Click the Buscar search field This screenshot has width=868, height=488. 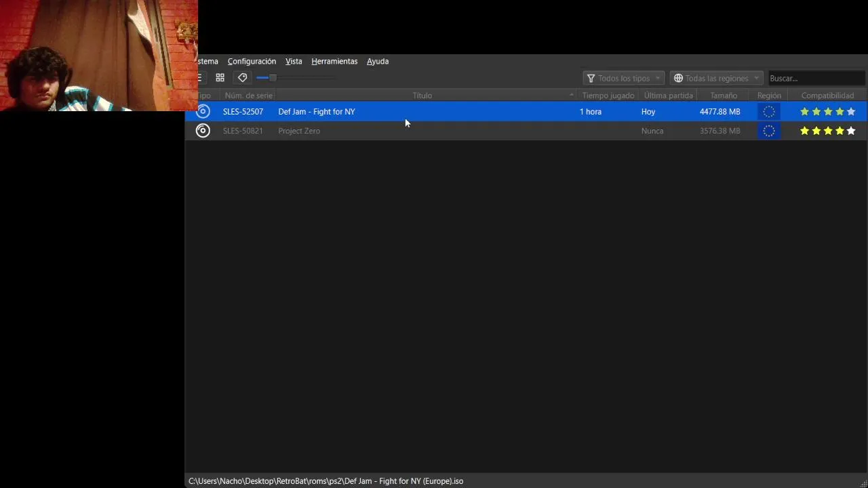click(816, 78)
